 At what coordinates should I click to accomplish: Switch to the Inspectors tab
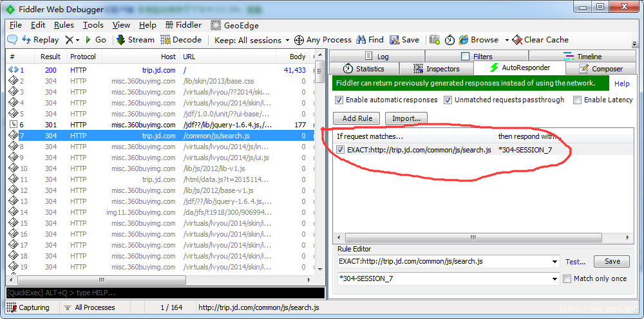[436, 68]
